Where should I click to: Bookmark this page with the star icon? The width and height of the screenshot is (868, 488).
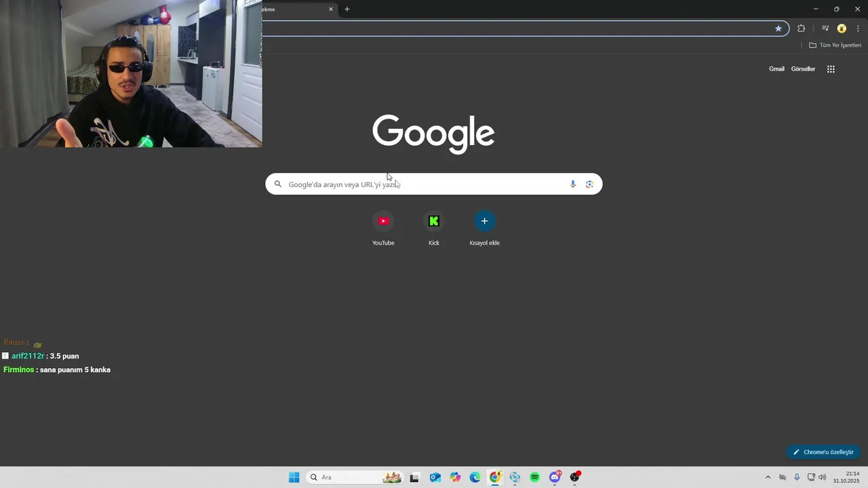(778, 28)
